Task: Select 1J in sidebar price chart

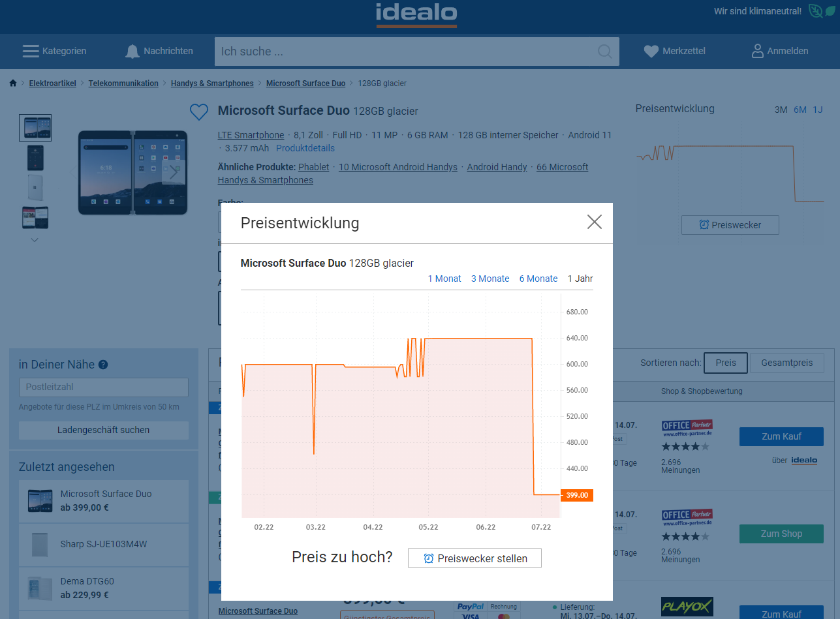Action: [x=818, y=110]
